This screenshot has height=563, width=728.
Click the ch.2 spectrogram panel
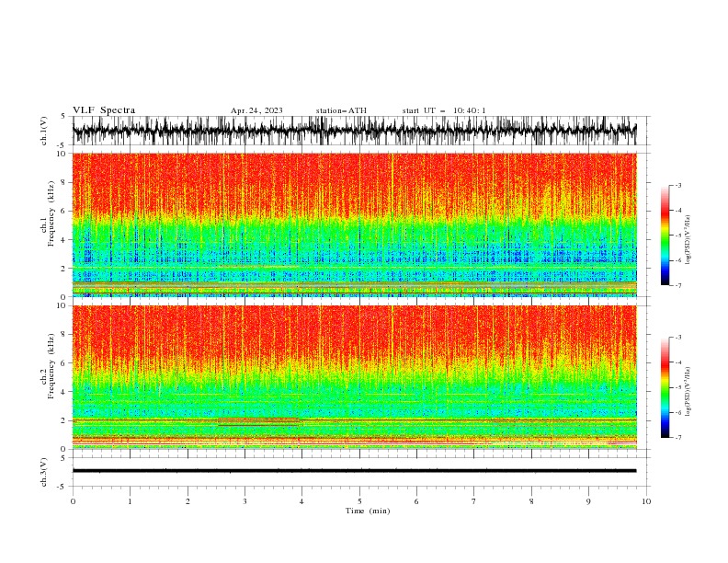tap(354, 377)
